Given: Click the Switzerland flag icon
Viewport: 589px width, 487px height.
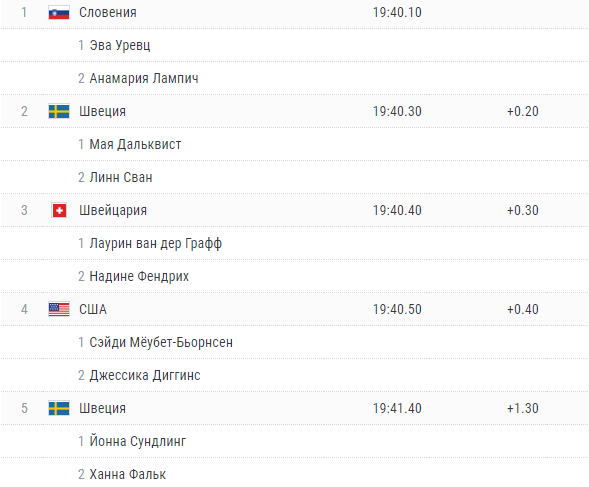Looking at the screenshot, I should click(x=59, y=210).
